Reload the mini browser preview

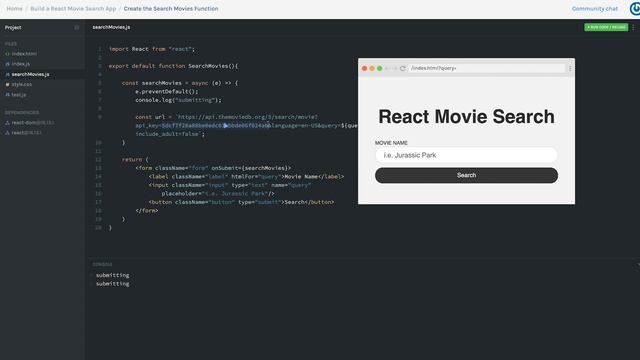click(x=402, y=69)
